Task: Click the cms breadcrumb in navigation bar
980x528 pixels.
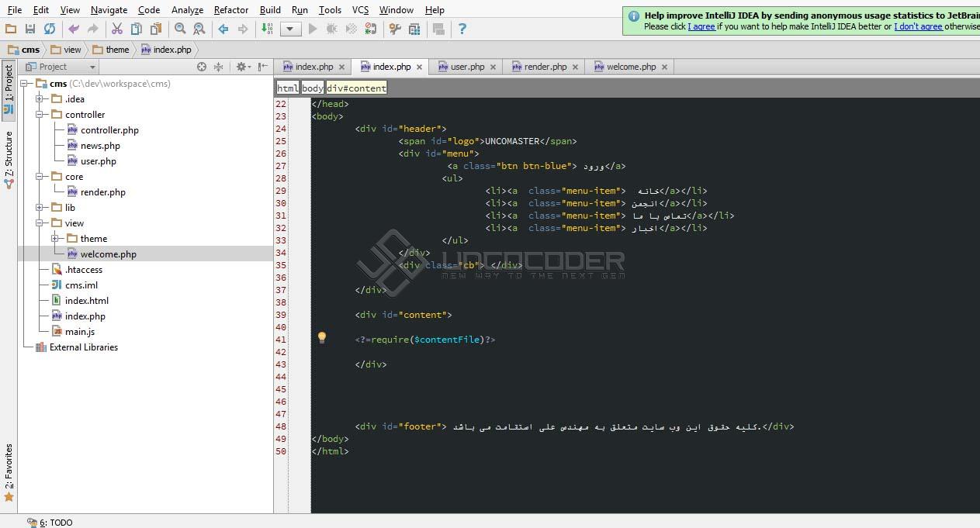Action: click(x=24, y=50)
